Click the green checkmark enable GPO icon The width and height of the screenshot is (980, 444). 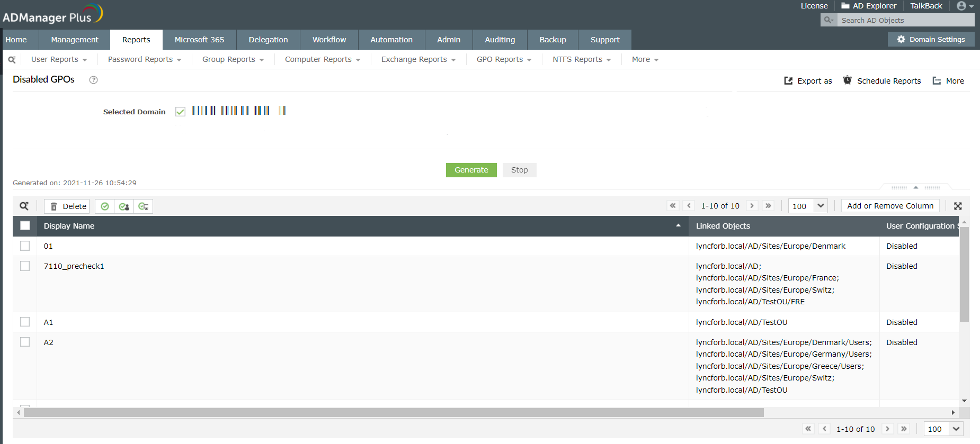105,206
